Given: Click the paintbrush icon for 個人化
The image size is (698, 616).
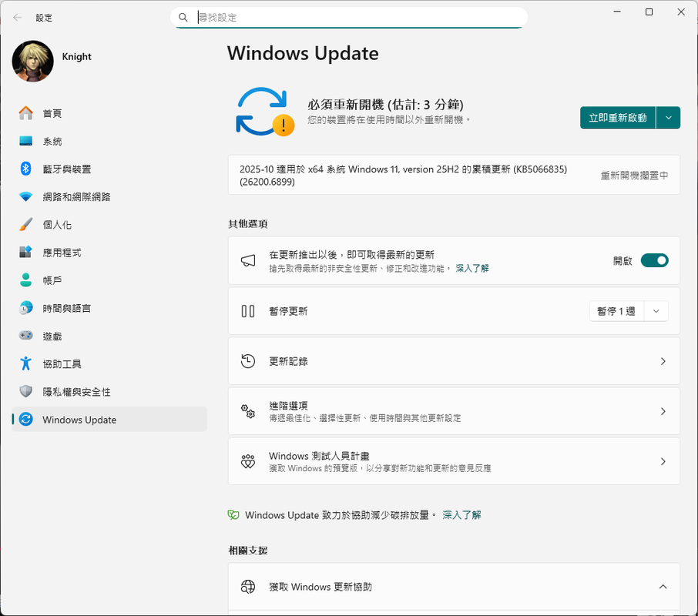Looking at the screenshot, I should [26, 224].
